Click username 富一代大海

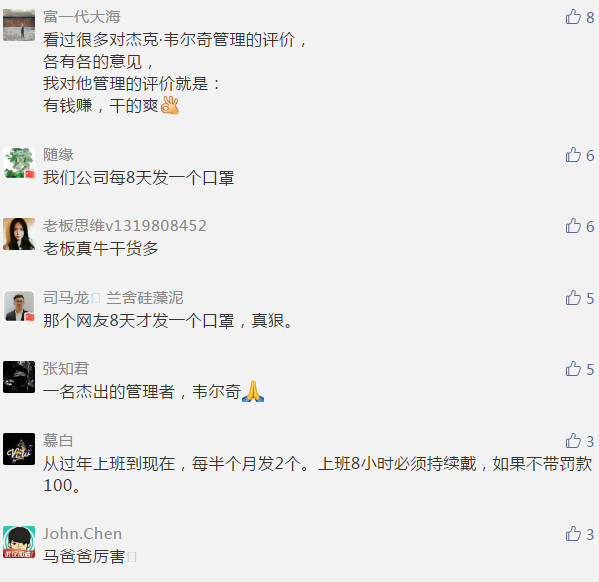(82, 17)
